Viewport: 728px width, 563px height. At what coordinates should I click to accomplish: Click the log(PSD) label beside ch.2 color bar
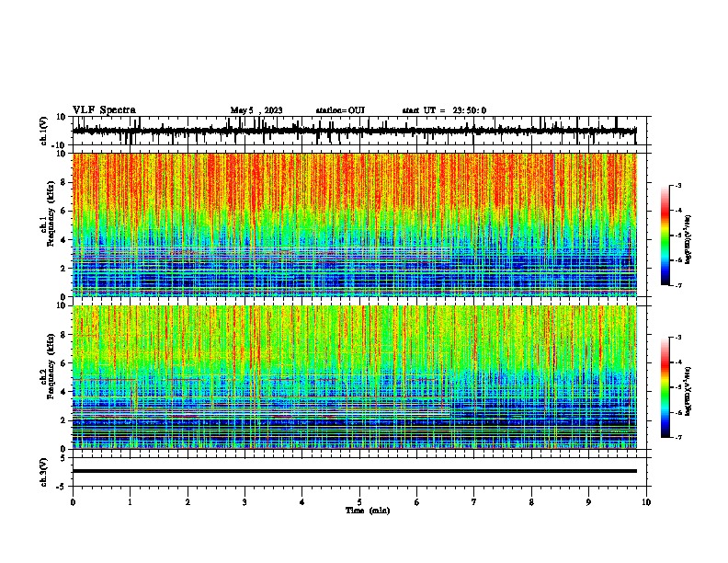tap(688, 391)
